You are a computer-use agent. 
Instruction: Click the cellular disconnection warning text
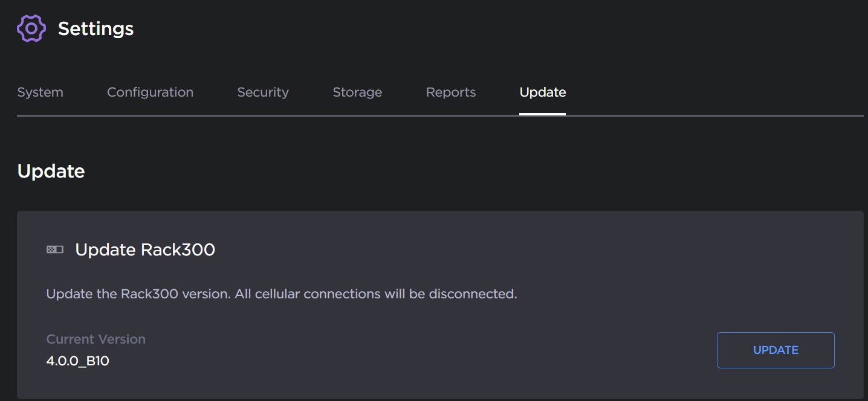coord(281,294)
